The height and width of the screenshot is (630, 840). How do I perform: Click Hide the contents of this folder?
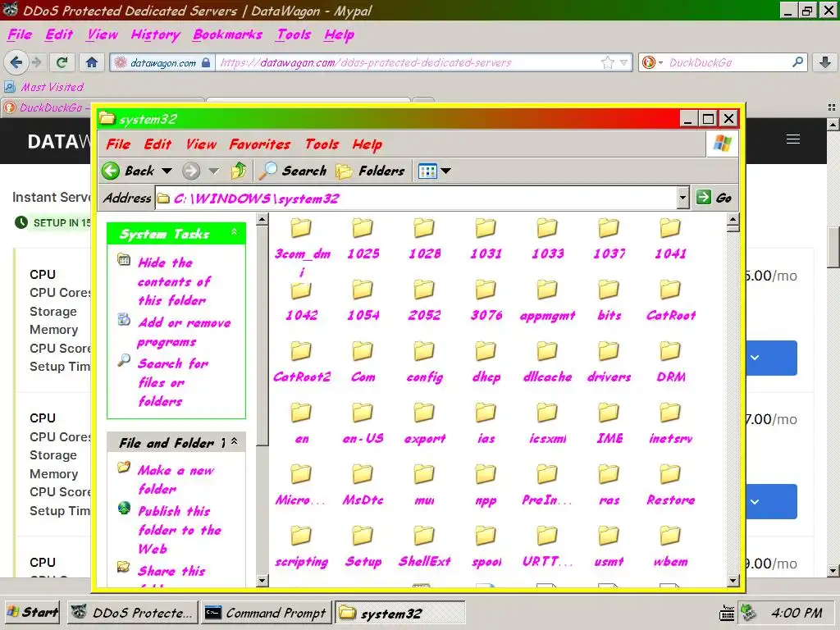pos(174,282)
